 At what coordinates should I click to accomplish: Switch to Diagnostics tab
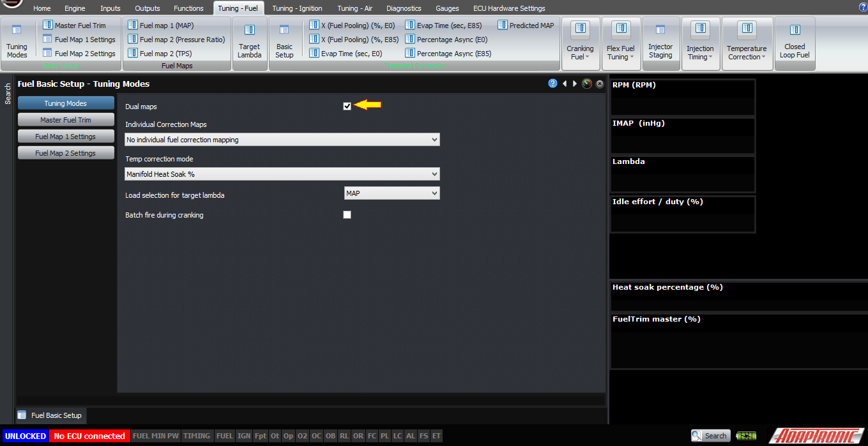(404, 8)
